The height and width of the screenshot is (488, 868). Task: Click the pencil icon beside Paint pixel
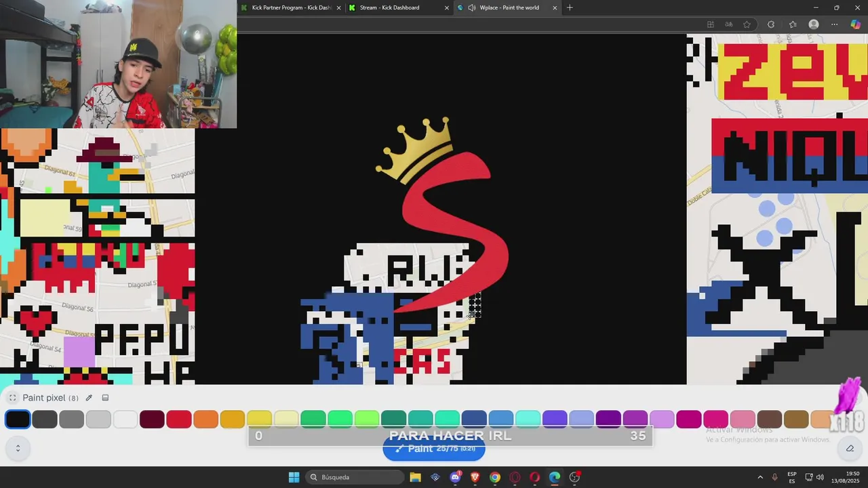tap(89, 398)
